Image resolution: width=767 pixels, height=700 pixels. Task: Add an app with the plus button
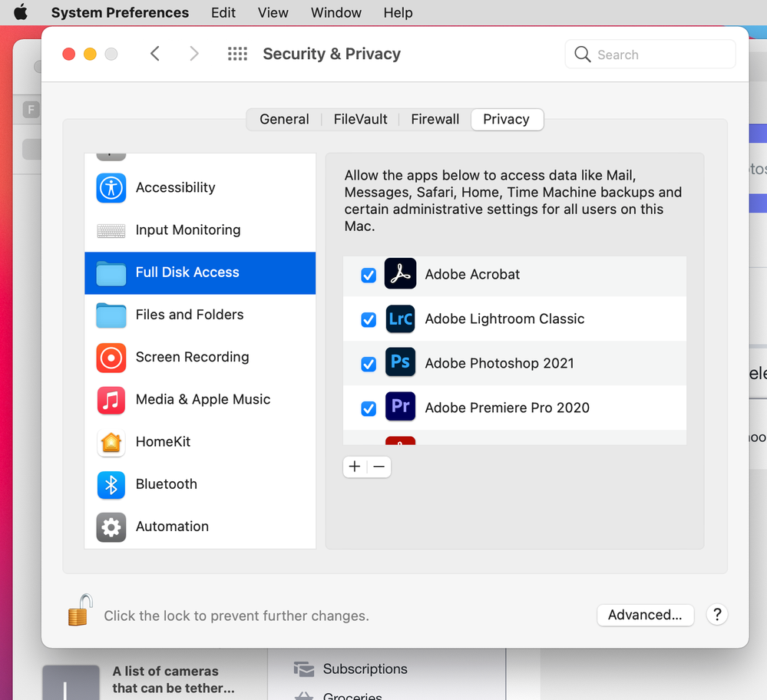[355, 467]
